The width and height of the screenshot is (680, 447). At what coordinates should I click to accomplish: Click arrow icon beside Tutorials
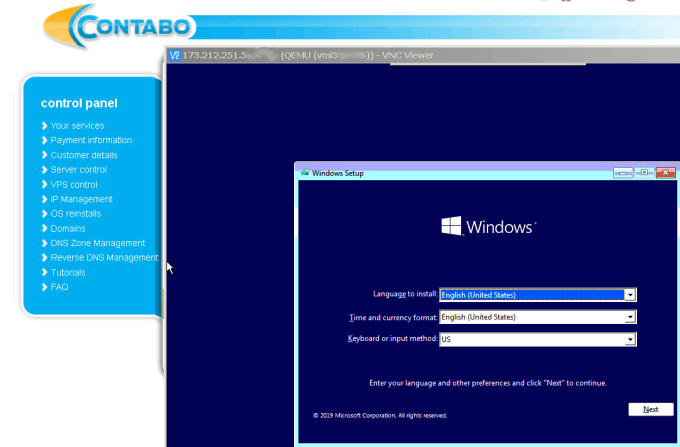tap(44, 272)
